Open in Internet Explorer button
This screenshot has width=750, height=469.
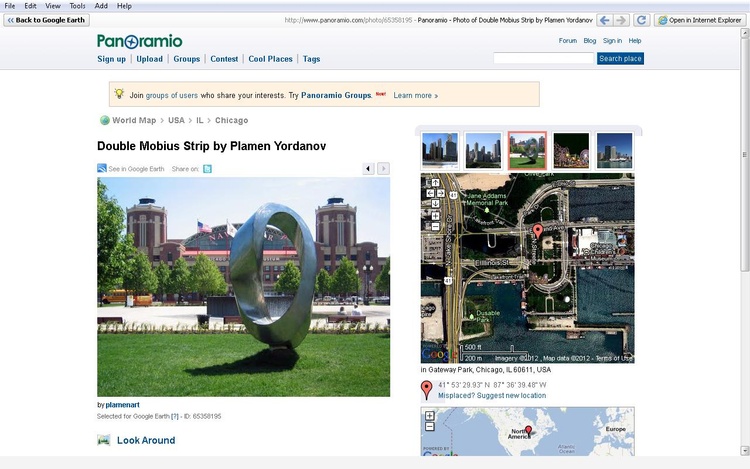(698, 20)
